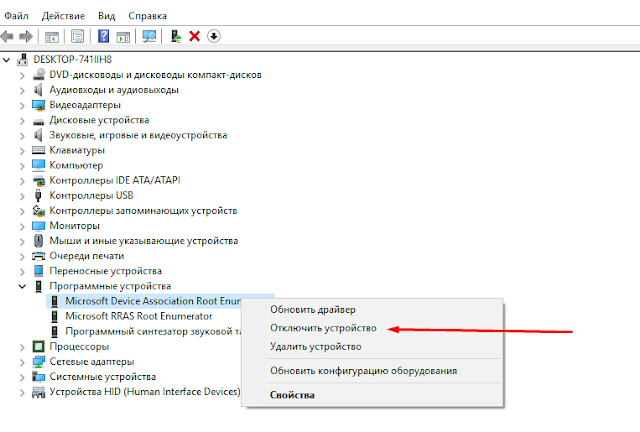
Task: Open the Справка menu
Action: 147,16
